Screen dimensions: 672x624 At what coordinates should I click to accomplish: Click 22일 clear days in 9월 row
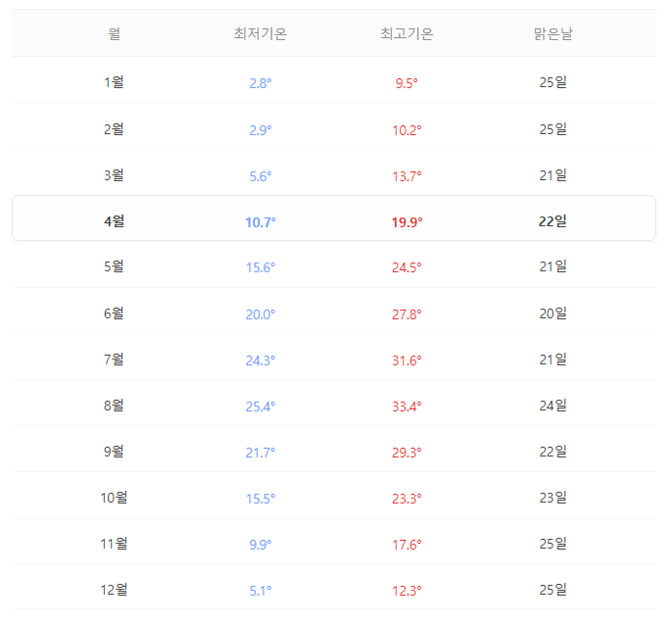pos(552,452)
